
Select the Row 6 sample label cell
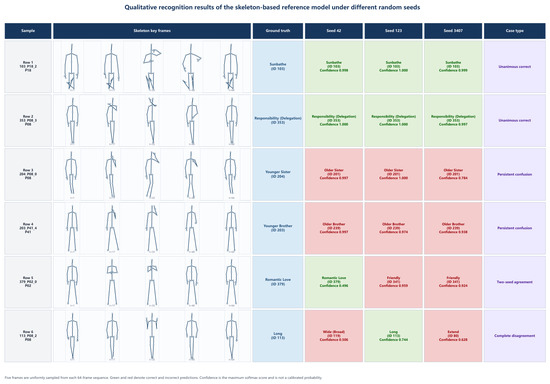tap(28, 336)
